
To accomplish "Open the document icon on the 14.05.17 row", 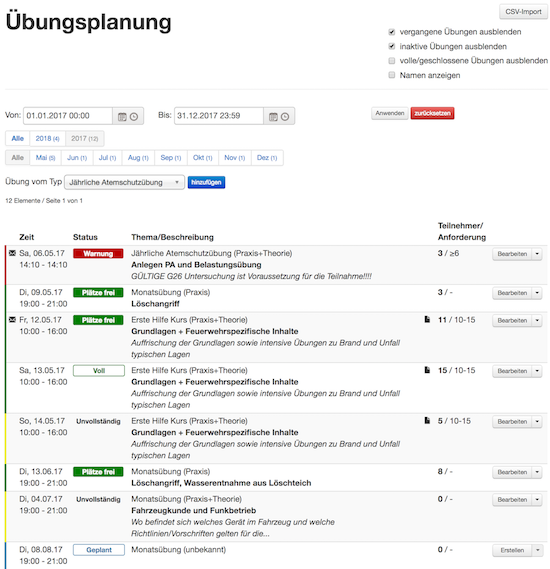I will point(427,420).
